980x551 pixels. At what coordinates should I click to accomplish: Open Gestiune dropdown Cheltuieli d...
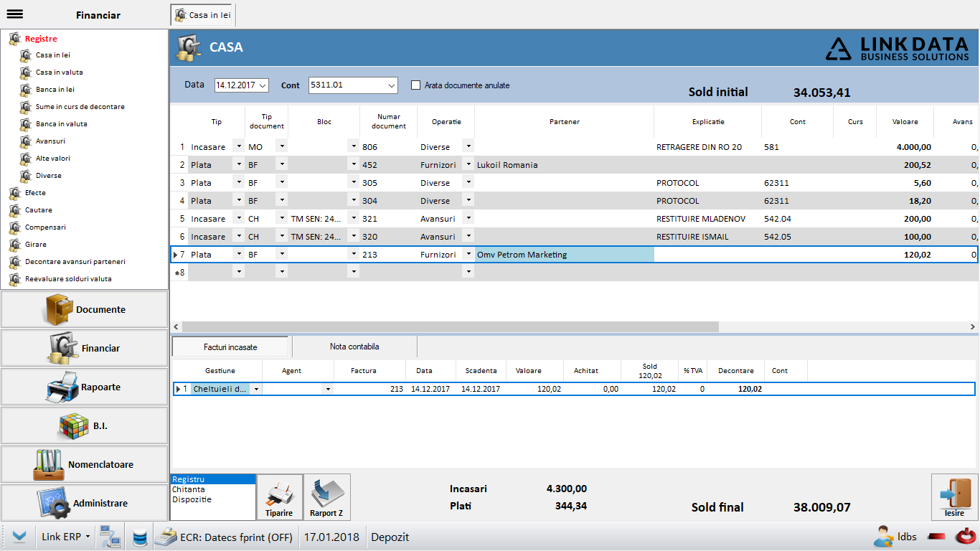[256, 389]
